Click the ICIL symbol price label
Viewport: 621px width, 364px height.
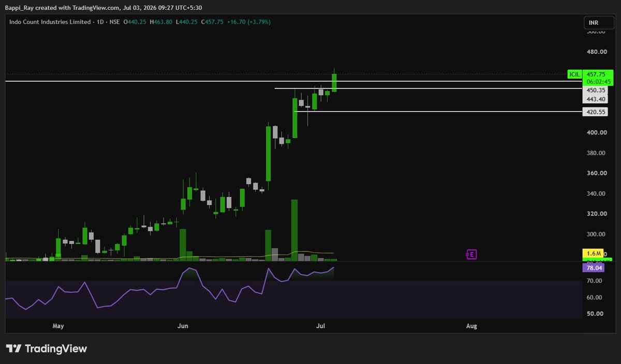574,74
